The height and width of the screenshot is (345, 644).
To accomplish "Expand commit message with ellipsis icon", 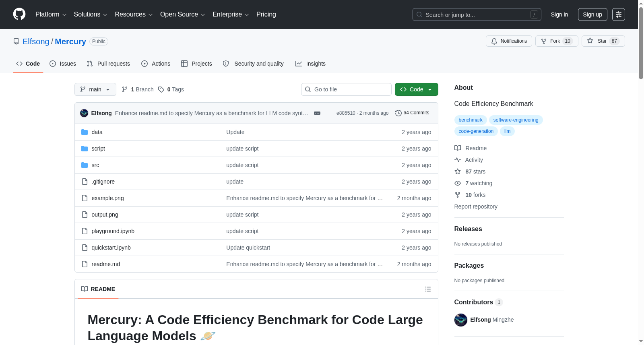I will click(x=317, y=113).
